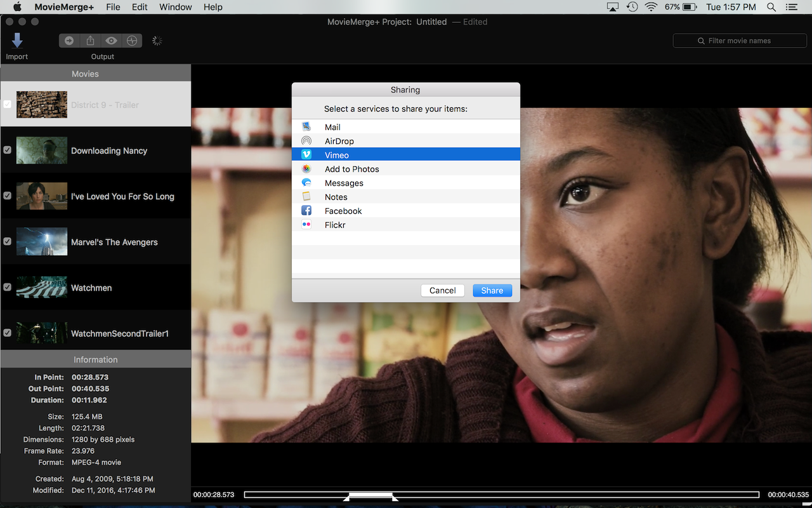
Task: Click the Vimeo logo icon
Action: pyautogui.click(x=306, y=155)
